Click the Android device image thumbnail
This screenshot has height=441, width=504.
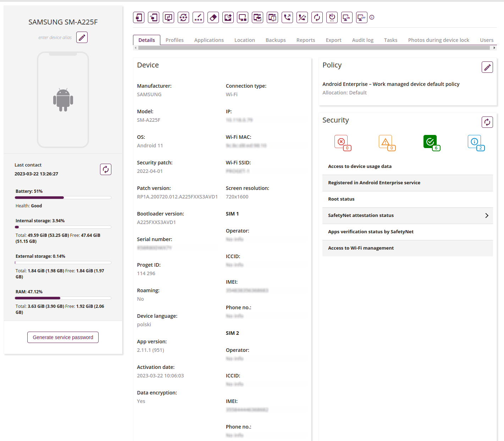pyautogui.click(x=63, y=100)
